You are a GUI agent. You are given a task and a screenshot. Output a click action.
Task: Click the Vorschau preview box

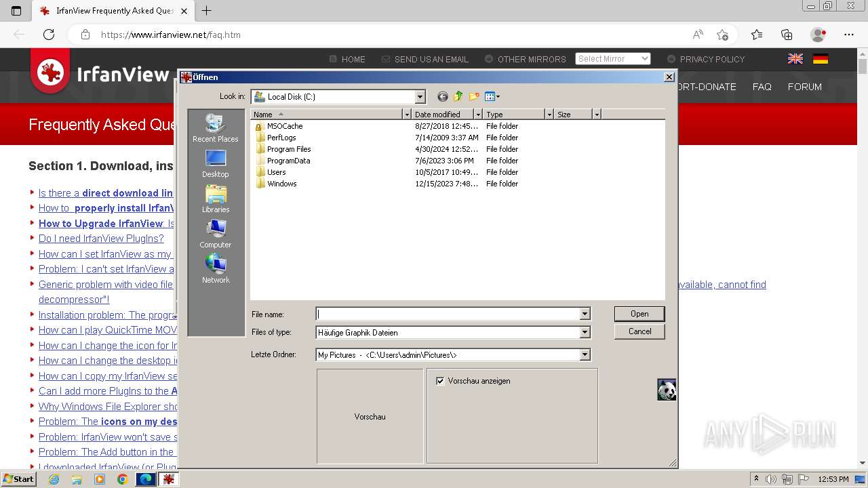pos(370,416)
